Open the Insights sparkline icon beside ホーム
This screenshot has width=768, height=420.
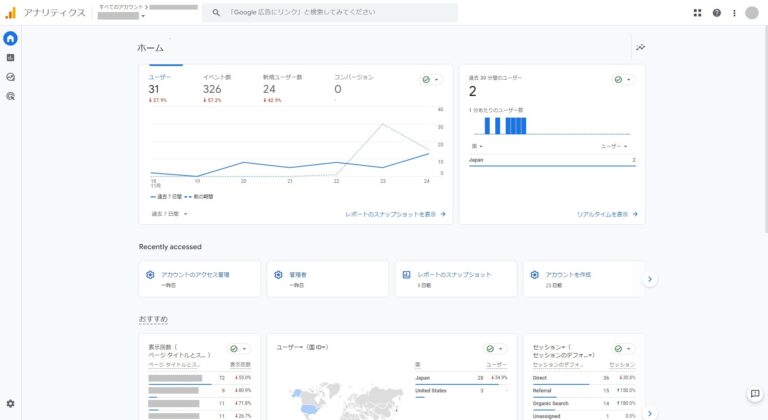click(640, 47)
